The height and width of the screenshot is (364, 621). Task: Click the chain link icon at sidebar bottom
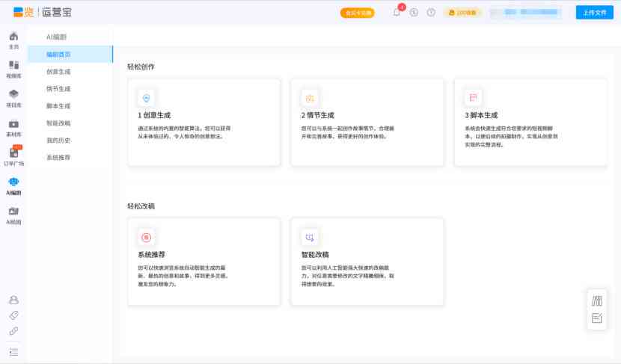click(13, 331)
